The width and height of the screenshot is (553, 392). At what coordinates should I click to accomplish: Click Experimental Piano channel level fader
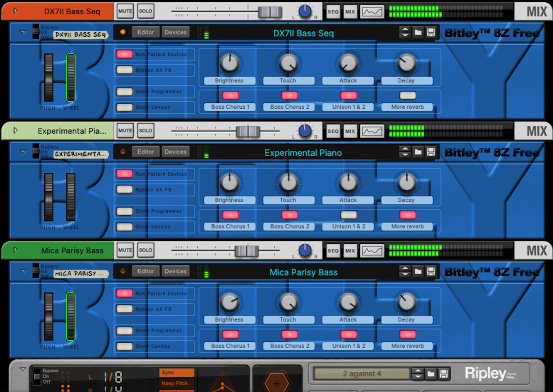coord(248,132)
